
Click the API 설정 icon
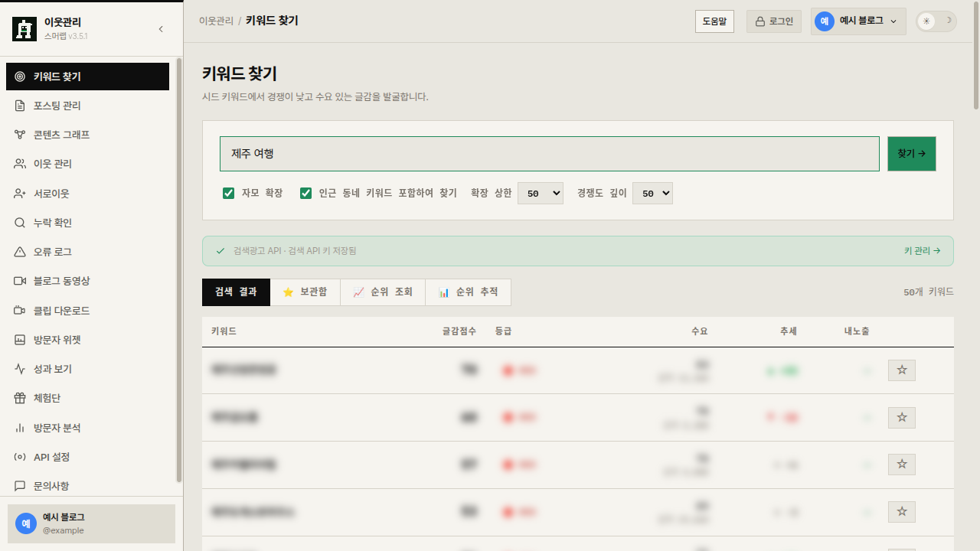(20, 457)
